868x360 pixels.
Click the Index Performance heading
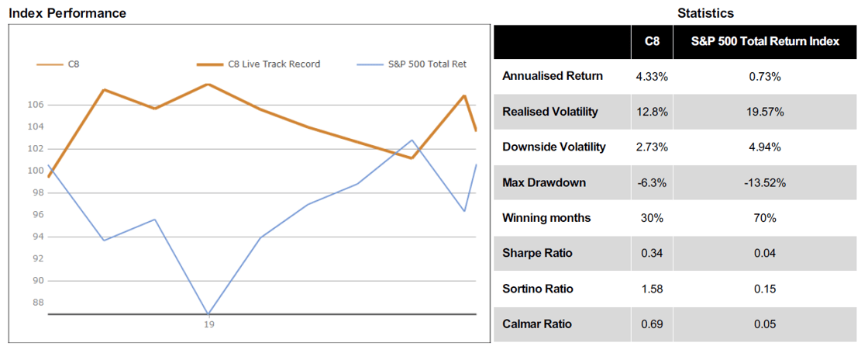pyautogui.click(x=67, y=12)
